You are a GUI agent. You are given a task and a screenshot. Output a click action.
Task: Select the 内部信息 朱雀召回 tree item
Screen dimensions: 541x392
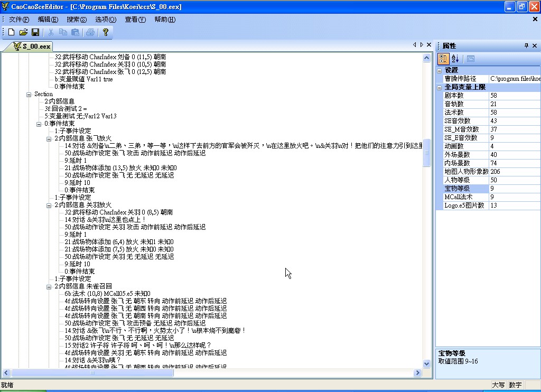tap(83, 286)
